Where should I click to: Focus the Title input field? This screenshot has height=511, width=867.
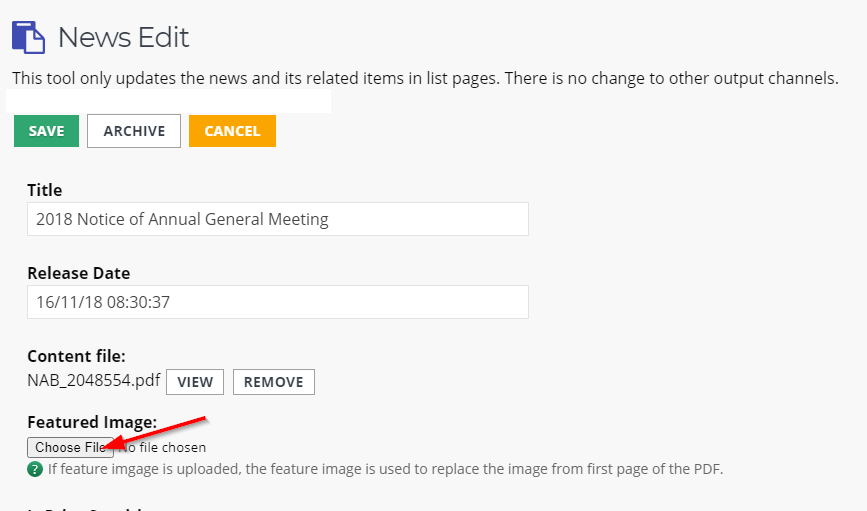pyautogui.click(x=278, y=219)
